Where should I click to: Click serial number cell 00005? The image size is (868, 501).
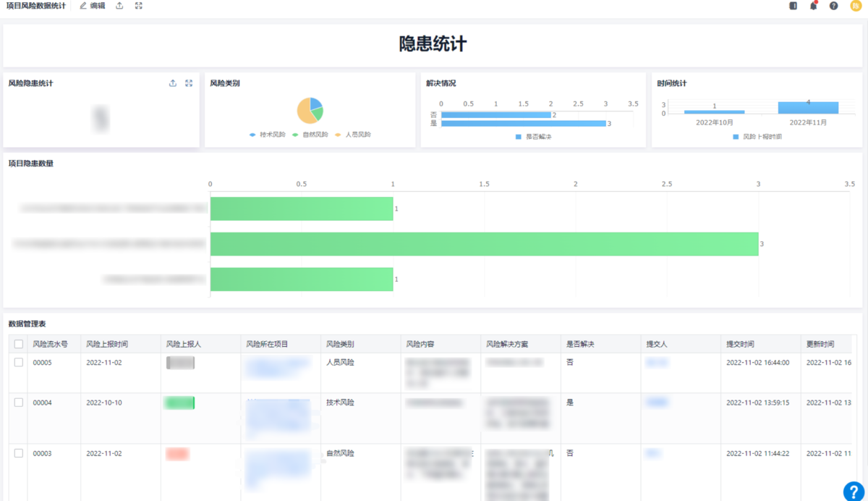[x=43, y=363]
